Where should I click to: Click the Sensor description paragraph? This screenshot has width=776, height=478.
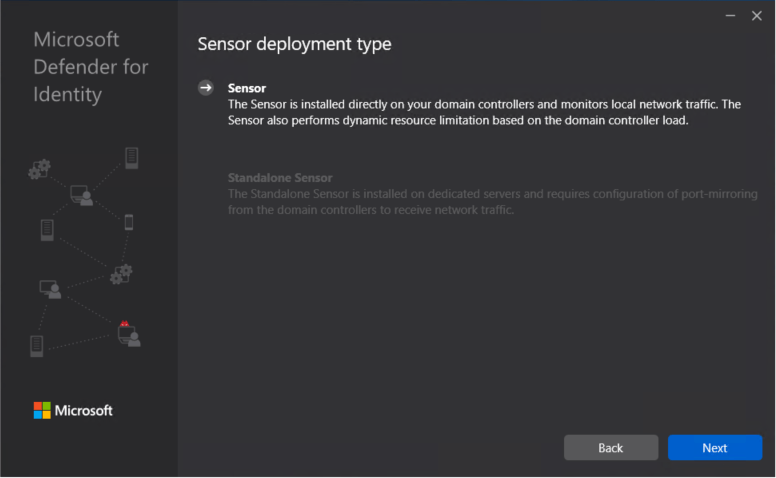(470, 112)
